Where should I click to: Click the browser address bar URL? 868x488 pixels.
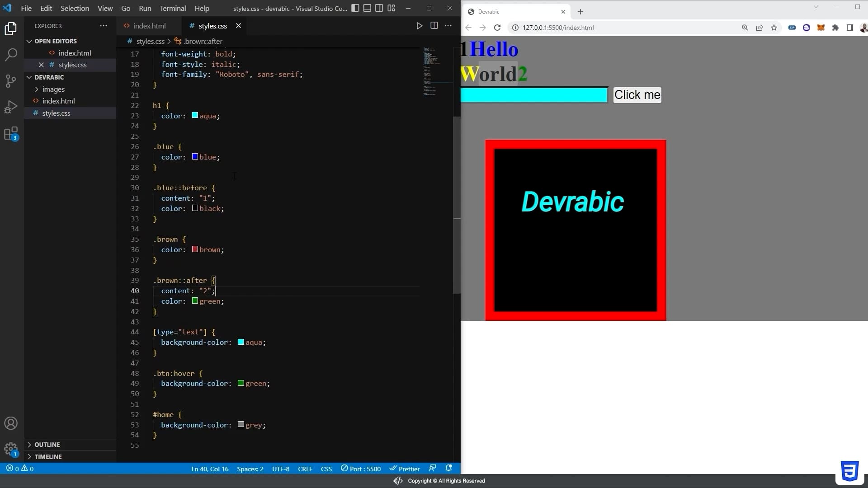click(x=558, y=28)
